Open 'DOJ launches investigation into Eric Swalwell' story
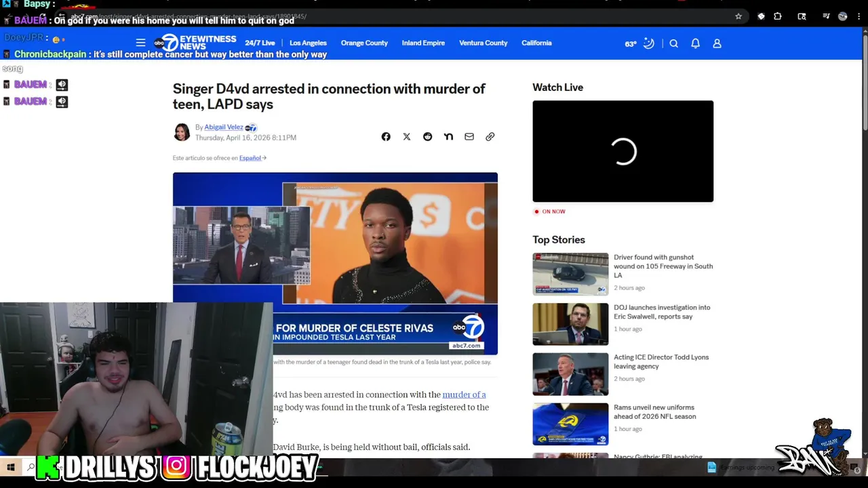Screen dimensions: 868x488 pyautogui.click(x=662, y=312)
